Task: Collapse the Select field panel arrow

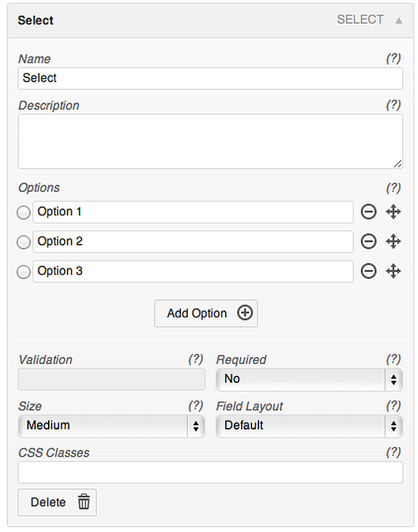Action: [398, 20]
